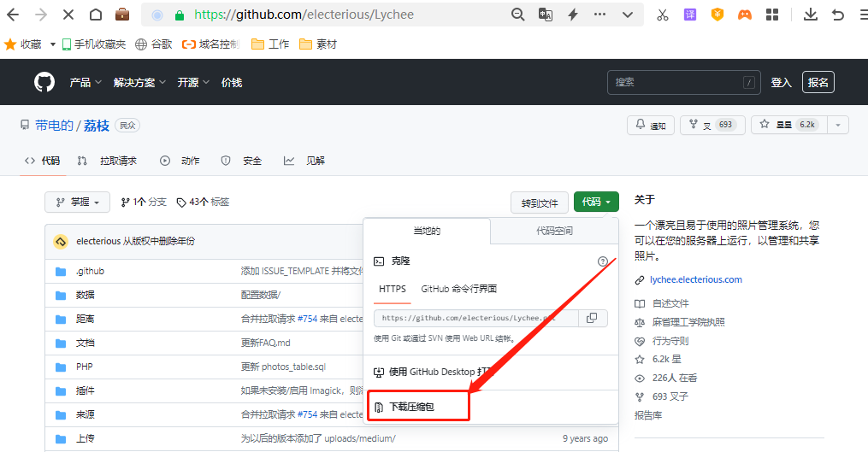Select the 代码 repository tab

click(x=43, y=161)
